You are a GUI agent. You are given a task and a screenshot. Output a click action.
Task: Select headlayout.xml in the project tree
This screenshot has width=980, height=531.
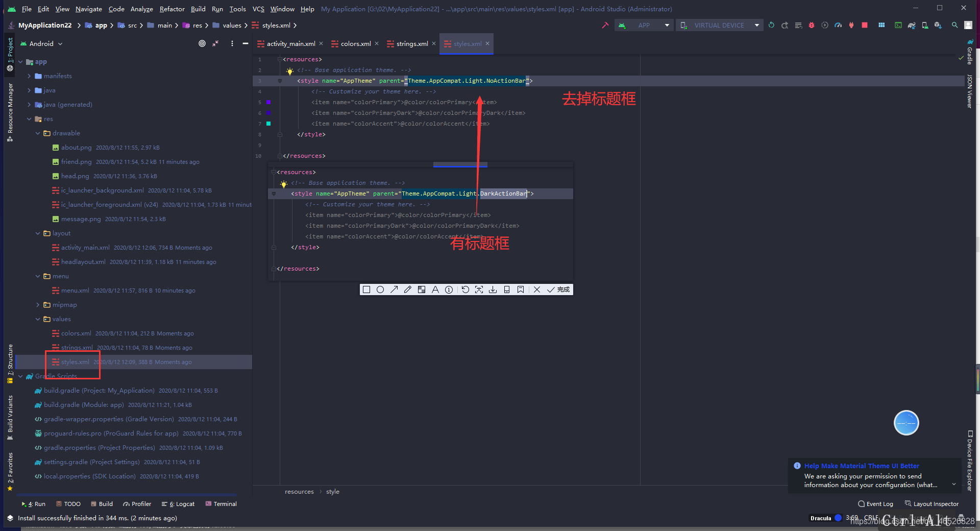click(x=83, y=262)
